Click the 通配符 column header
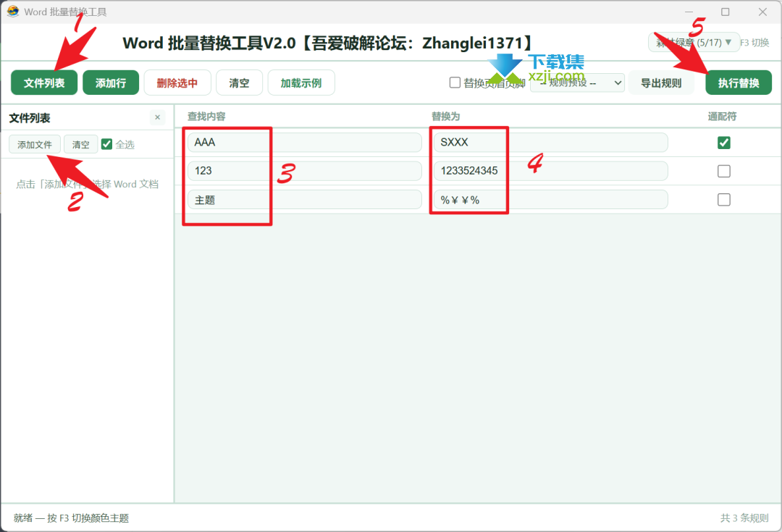 (722, 117)
